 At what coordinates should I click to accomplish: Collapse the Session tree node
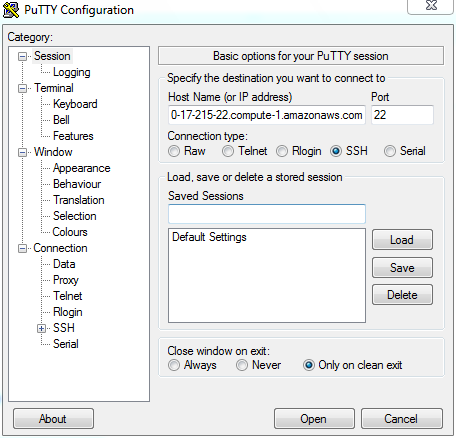pyautogui.click(x=22, y=56)
